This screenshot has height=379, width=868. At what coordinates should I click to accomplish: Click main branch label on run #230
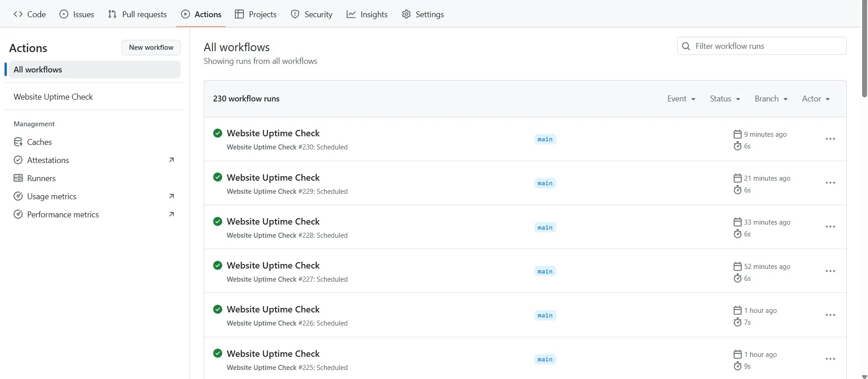coord(545,139)
